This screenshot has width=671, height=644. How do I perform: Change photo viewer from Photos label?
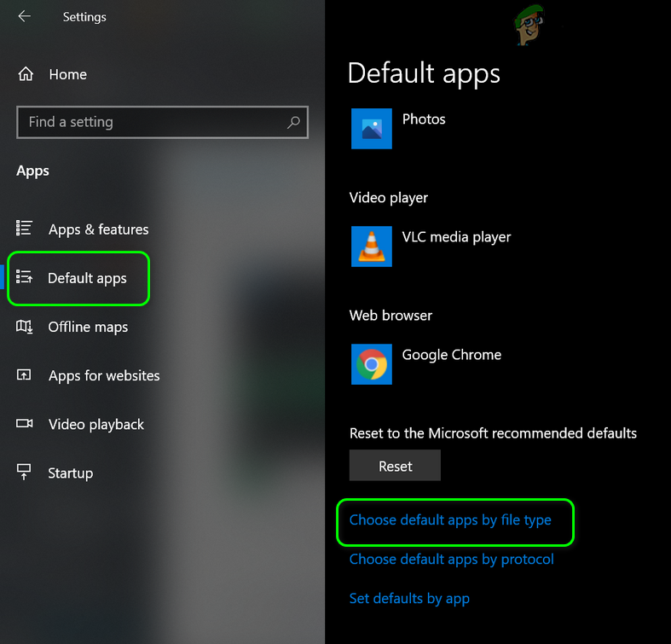point(424,119)
